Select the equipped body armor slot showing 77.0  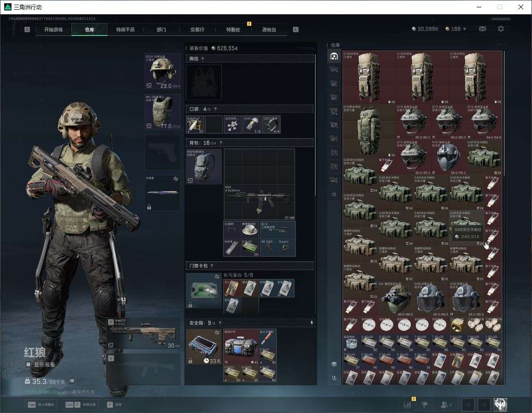click(x=163, y=112)
